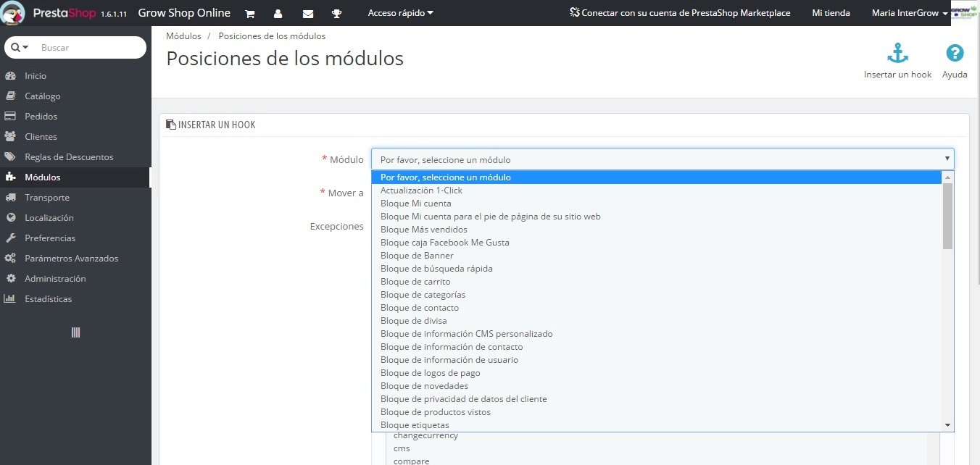Click the Transporte truck icon in sidebar
Image resolution: width=980 pixels, height=465 pixels.
click(10, 197)
